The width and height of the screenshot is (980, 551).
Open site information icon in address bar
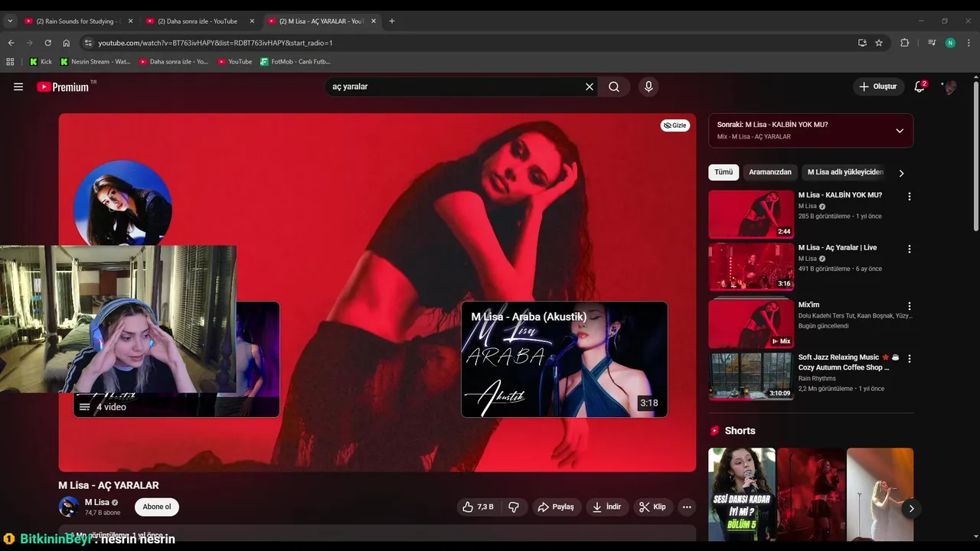tap(88, 43)
